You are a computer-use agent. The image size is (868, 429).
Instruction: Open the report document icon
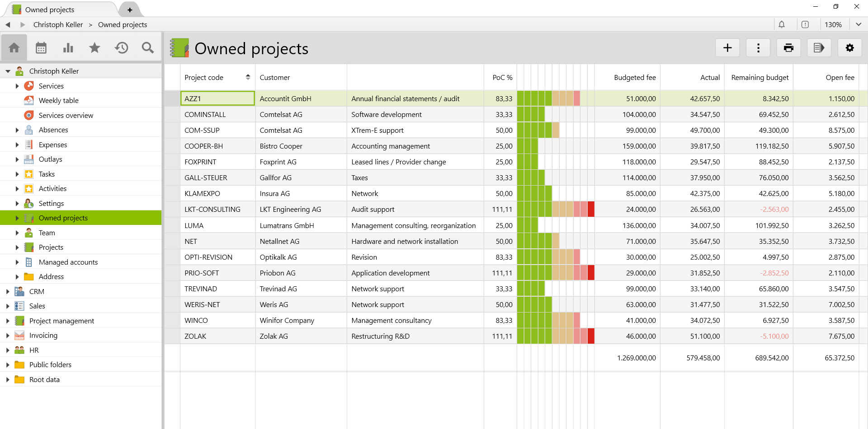(819, 47)
